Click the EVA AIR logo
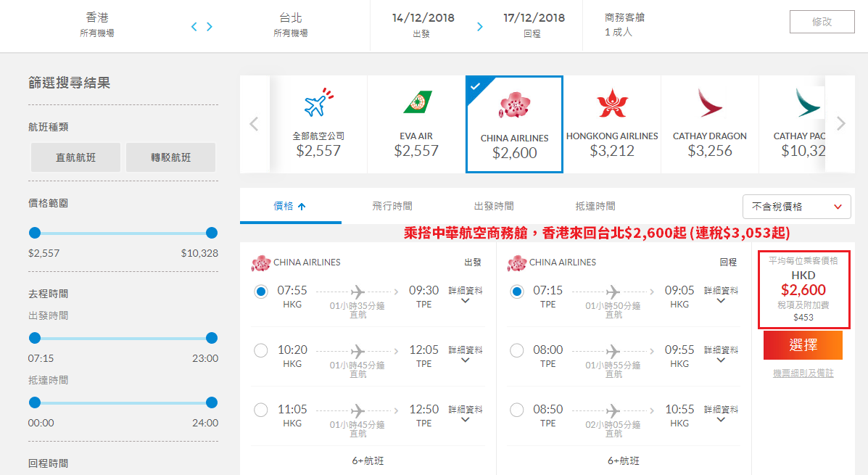Viewport: 868px width, 475px height. pos(416,103)
